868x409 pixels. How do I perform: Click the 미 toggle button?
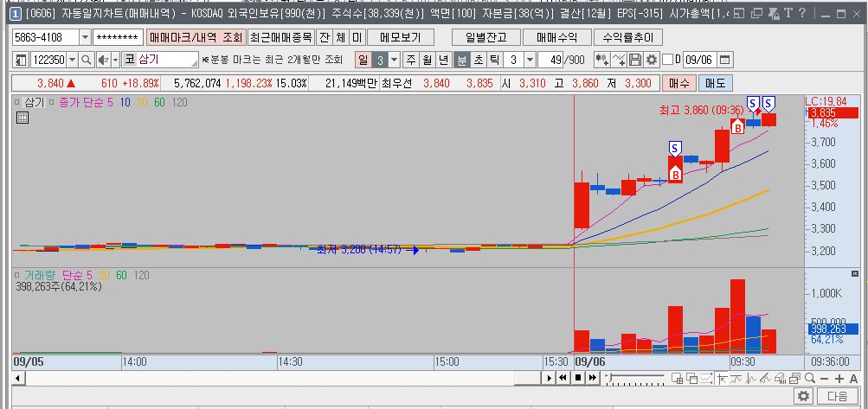357,38
